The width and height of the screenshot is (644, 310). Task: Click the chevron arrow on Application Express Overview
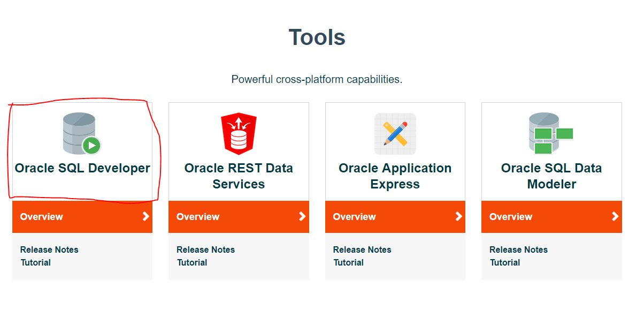click(458, 216)
